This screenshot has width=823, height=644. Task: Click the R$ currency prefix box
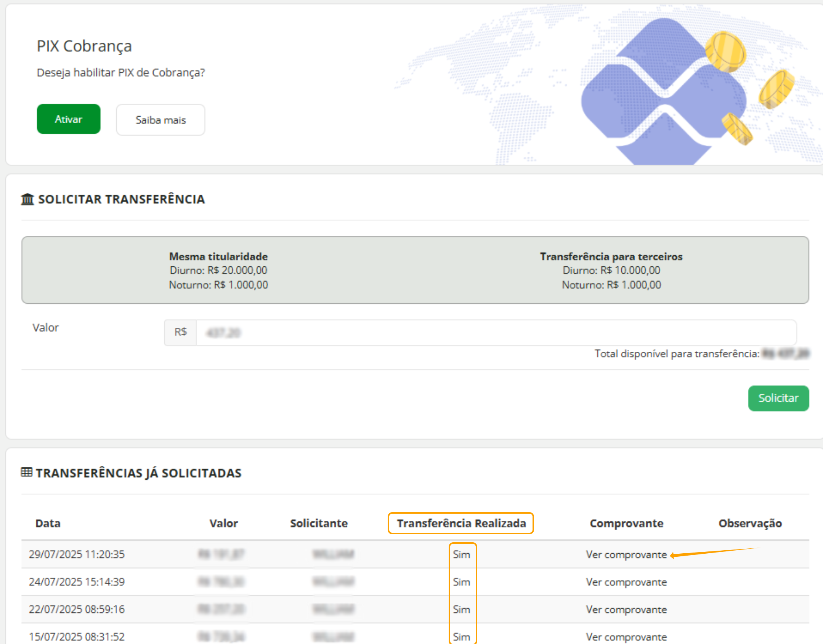tap(180, 333)
